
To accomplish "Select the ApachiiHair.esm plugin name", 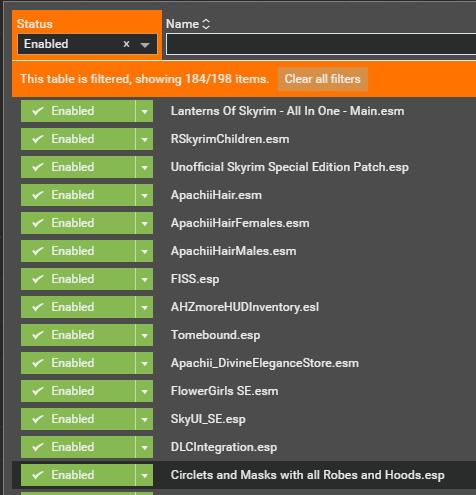I will click(x=216, y=195).
